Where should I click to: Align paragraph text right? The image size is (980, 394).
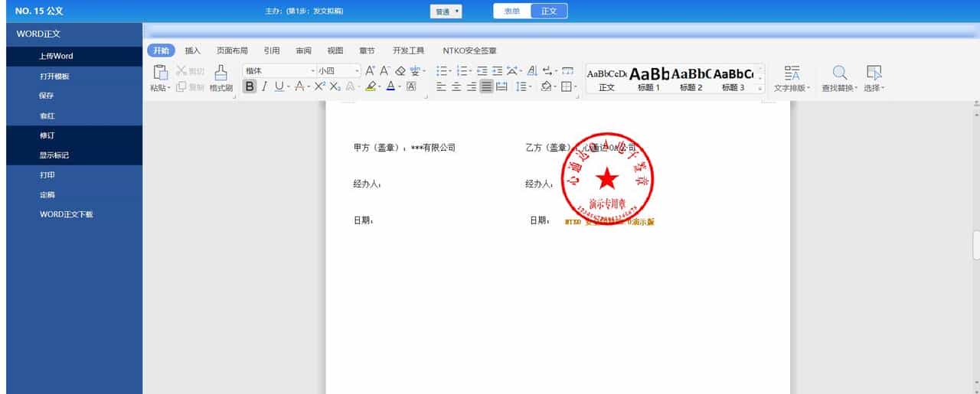coord(472,86)
